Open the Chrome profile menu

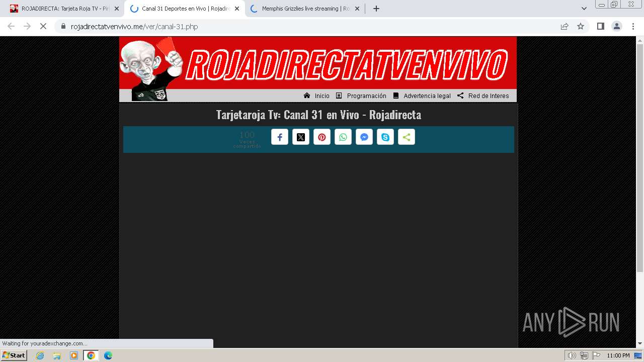[x=617, y=26]
